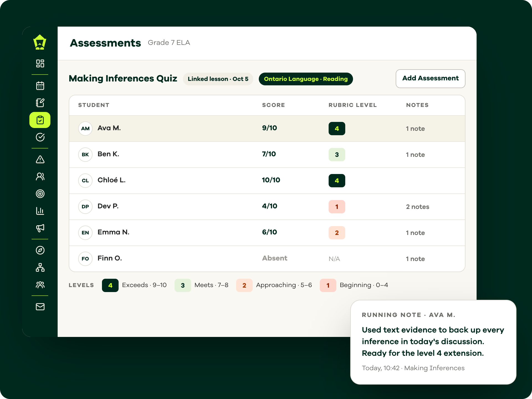Click the running note text for Ava M.
532x399 pixels.
(x=433, y=342)
